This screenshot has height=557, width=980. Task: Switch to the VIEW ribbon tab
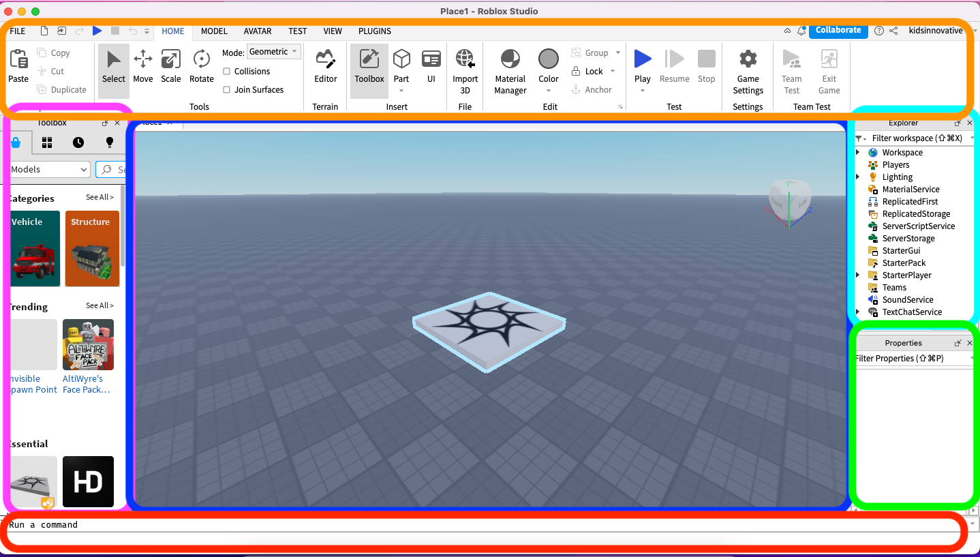(x=333, y=31)
